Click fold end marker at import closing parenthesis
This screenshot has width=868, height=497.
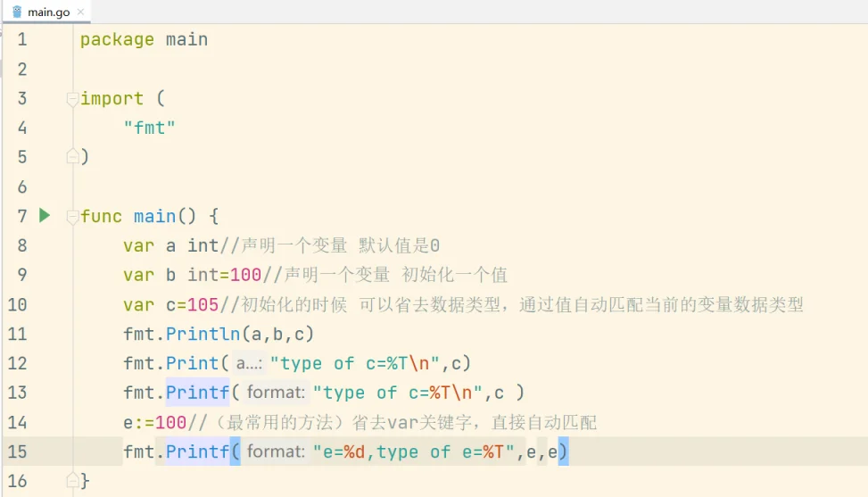pyautogui.click(x=72, y=157)
